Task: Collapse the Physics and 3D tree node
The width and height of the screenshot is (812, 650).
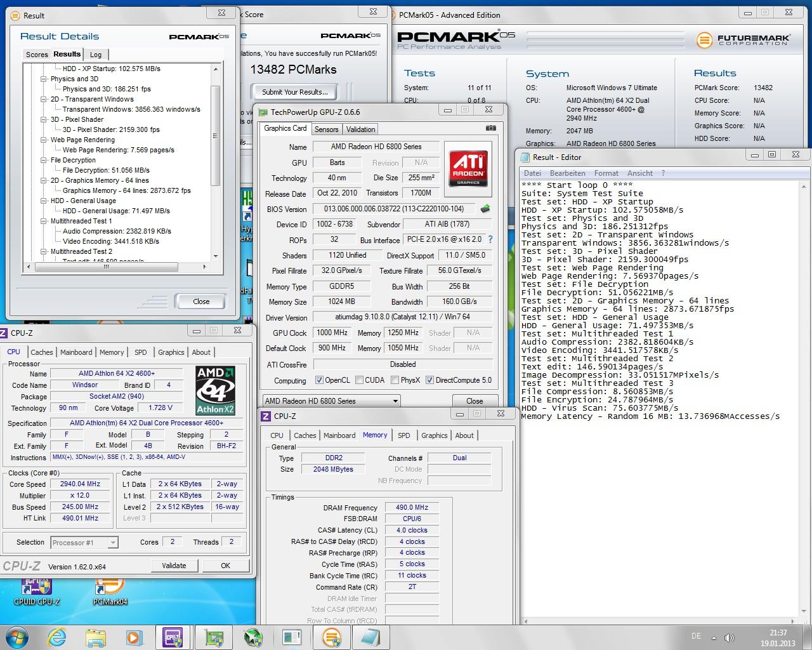Action: (x=44, y=79)
